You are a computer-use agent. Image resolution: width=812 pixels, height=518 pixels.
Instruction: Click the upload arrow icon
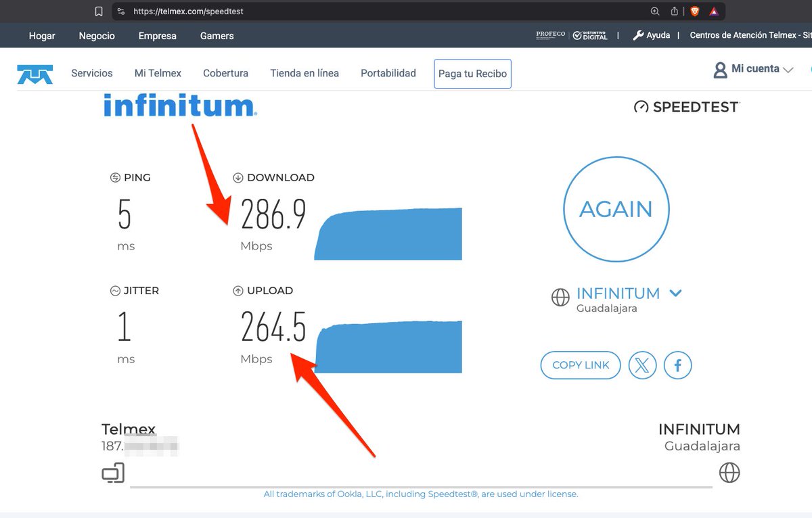tap(238, 291)
